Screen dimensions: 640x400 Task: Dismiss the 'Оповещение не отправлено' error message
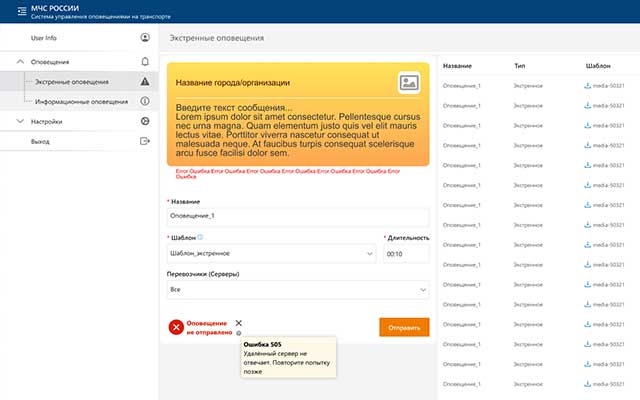click(x=238, y=323)
